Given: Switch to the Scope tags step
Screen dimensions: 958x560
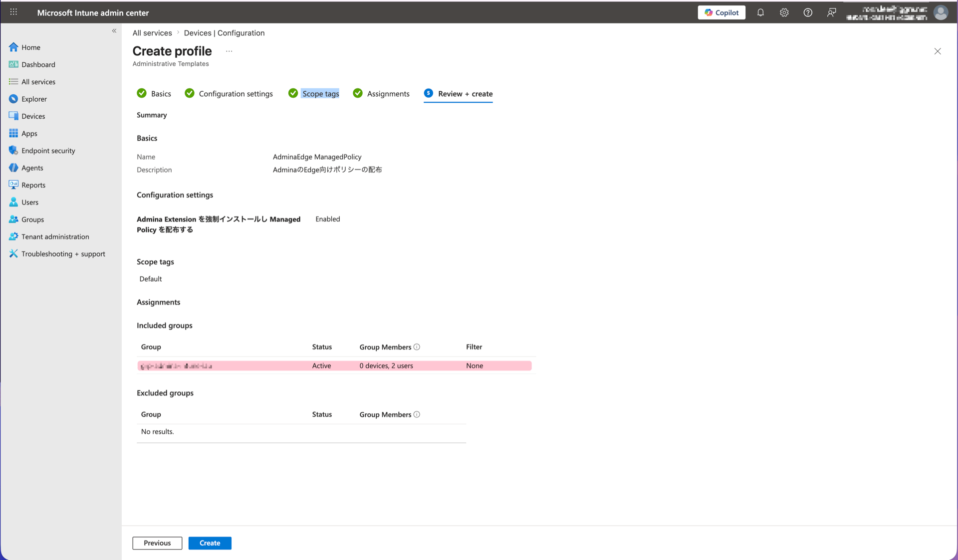Looking at the screenshot, I should [314, 94].
